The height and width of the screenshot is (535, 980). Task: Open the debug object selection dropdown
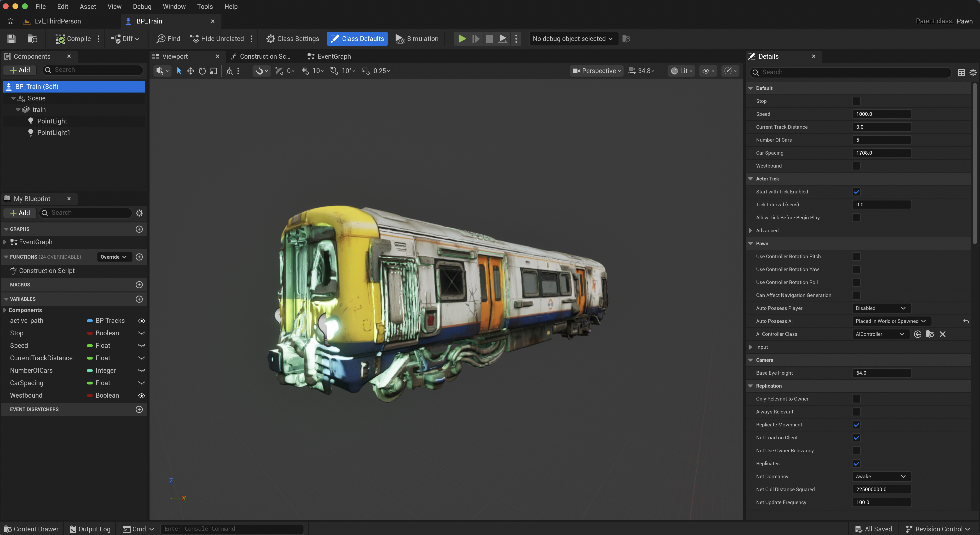(573, 38)
